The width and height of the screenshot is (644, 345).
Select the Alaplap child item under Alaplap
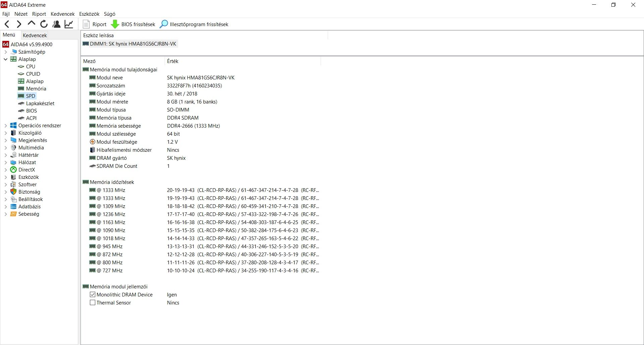35,81
